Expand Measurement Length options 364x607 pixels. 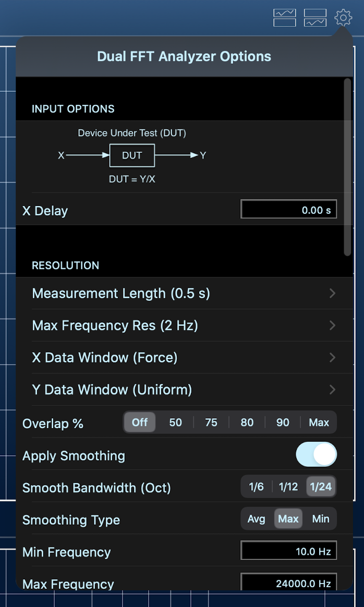click(x=183, y=294)
